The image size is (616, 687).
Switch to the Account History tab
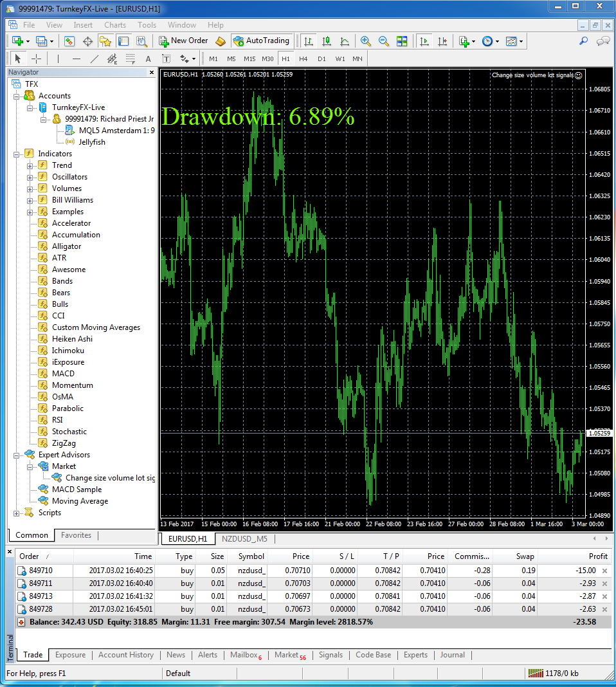point(126,655)
